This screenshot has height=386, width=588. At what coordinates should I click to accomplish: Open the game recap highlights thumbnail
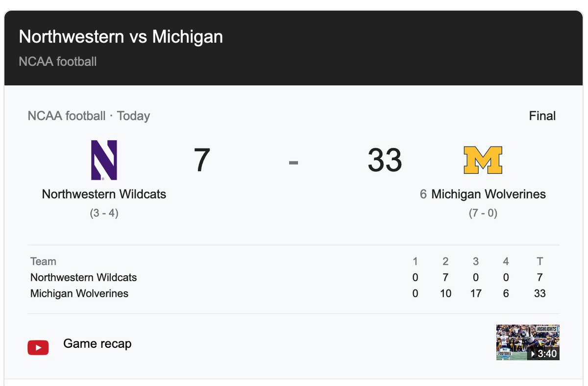pos(528,342)
